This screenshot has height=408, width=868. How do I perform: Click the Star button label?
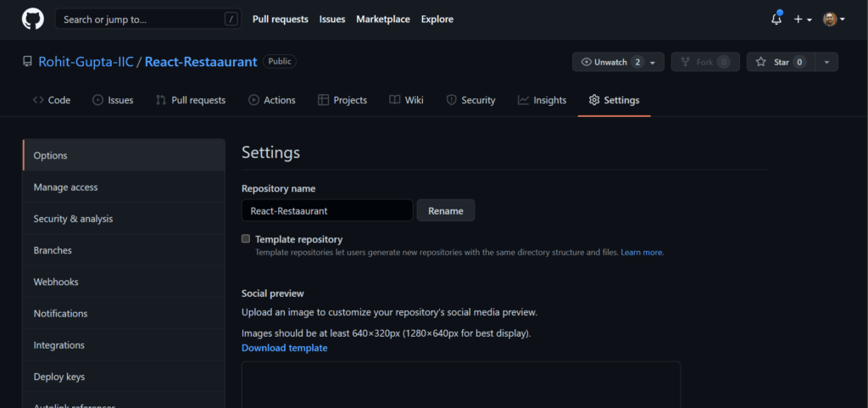(781, 62)
